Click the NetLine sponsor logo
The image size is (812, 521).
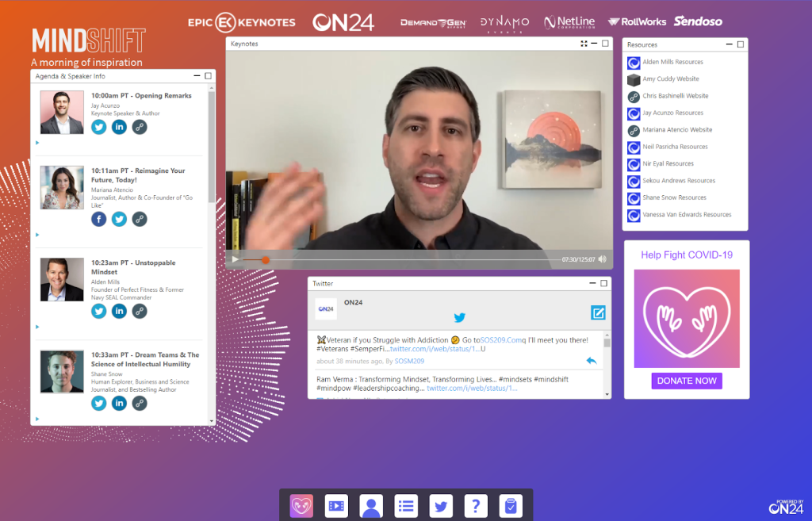(569, 21)
